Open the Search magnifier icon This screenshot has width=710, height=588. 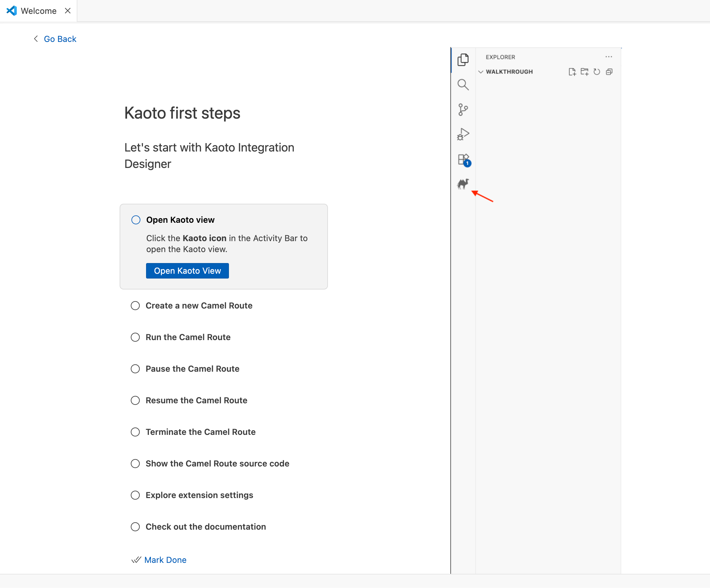[463, 84]
